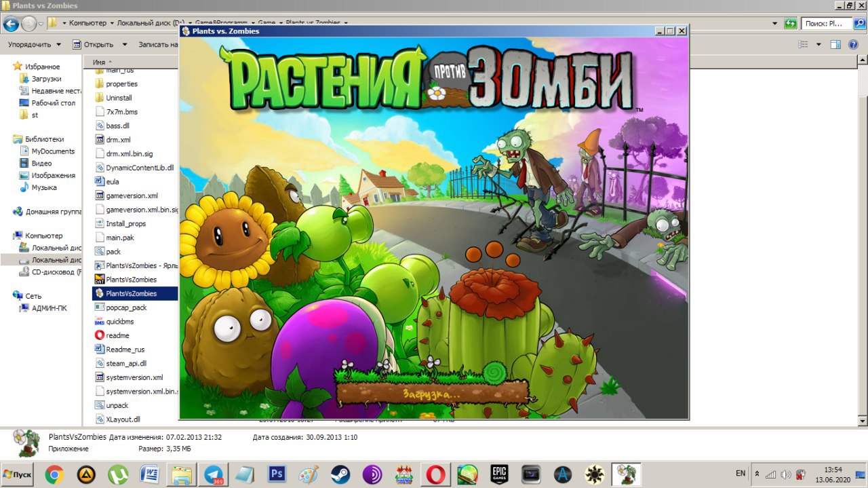Open the MyDocuments library

click(x=47, y=151)
